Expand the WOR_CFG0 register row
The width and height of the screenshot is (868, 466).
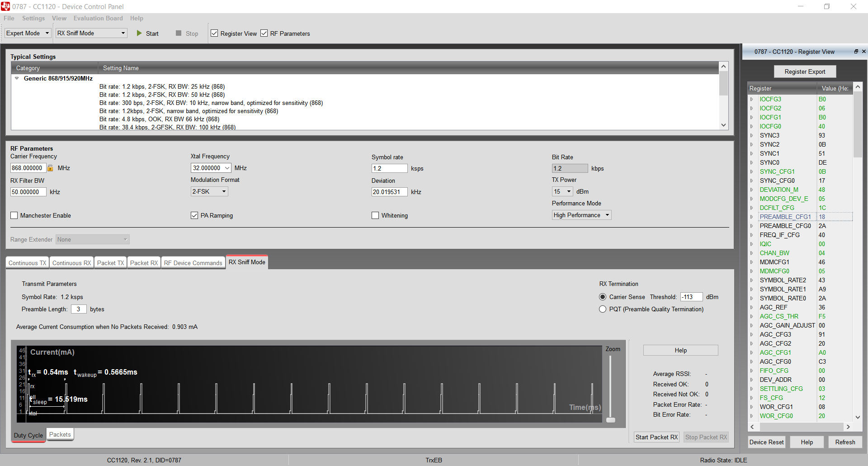(x=752, y=416)
